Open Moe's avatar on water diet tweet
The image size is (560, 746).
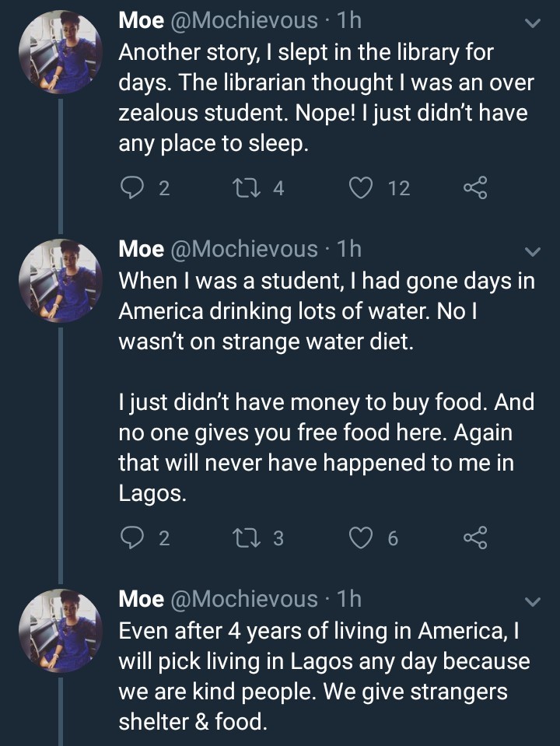tap(60, 282)
